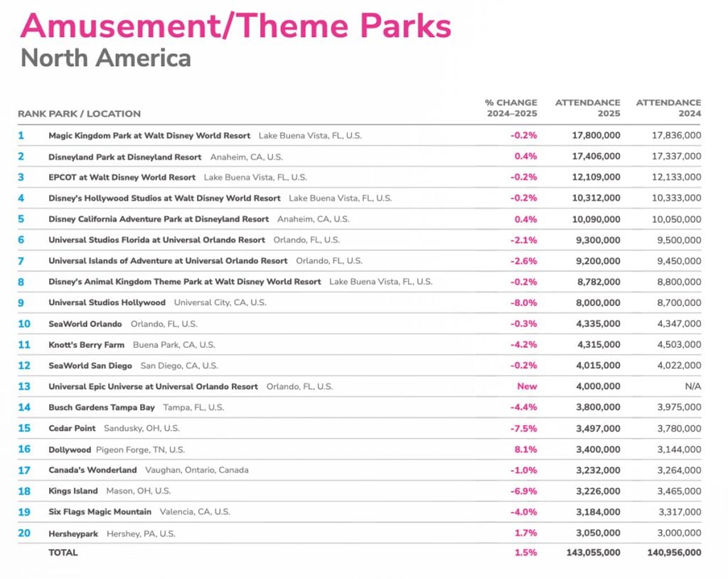This screenshot has width=728, height=579.
Task: Click 'Disneyland Park at Disneyland Resort' park name
Action: [x=125, y=157]
